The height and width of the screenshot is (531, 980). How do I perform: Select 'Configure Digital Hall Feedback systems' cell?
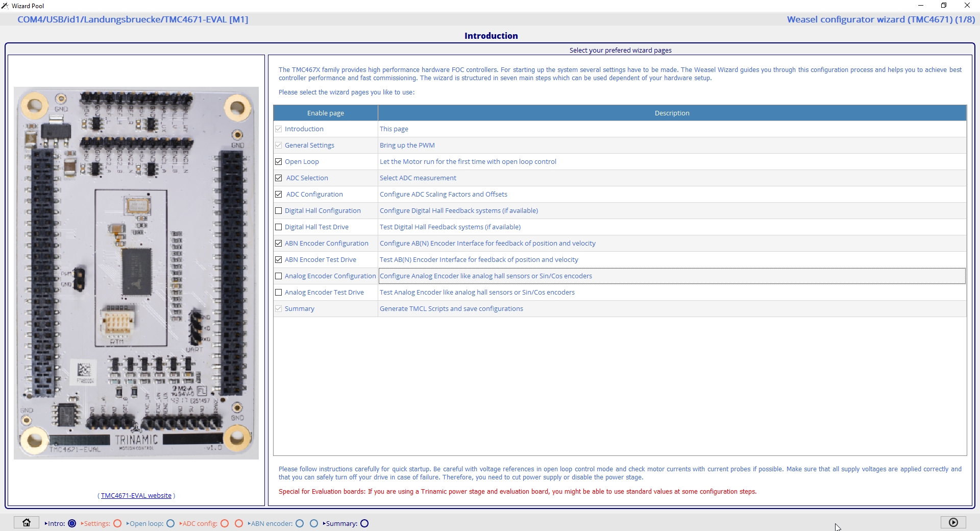[x=672, y=211]
